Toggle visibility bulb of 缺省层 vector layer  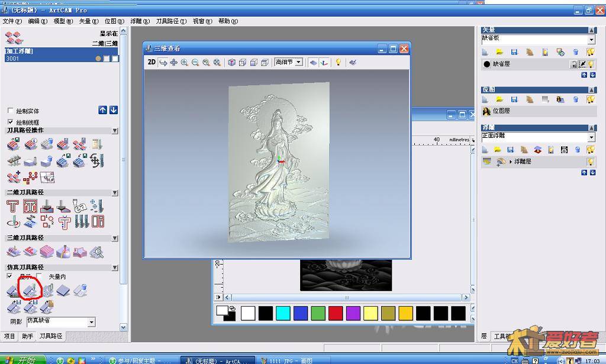tap(591, 64)
